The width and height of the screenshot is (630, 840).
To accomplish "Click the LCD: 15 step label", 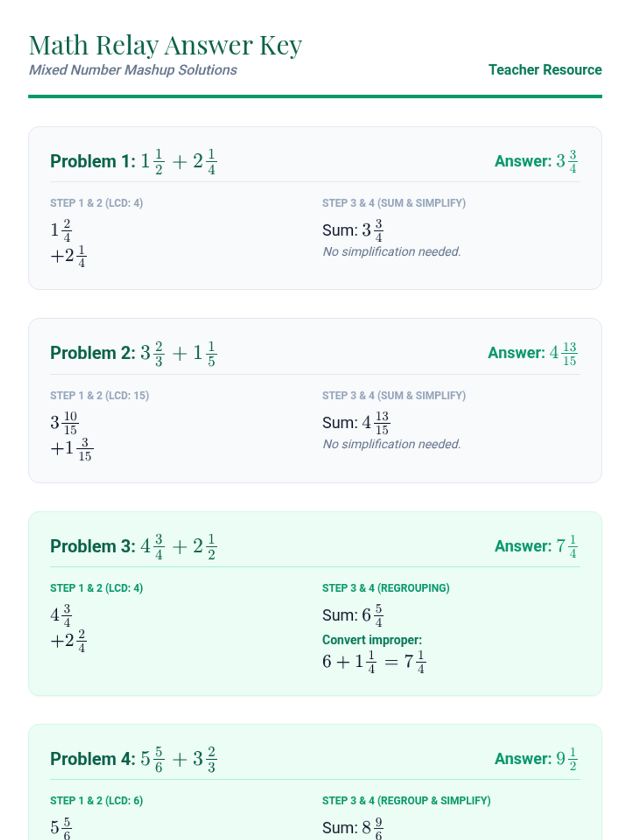I will 99,395.
